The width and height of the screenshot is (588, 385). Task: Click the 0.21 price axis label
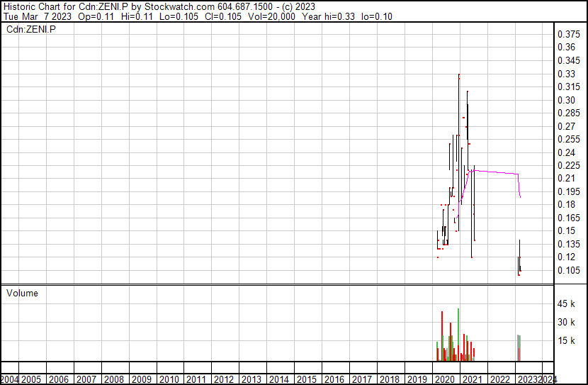tap(566, 178)
